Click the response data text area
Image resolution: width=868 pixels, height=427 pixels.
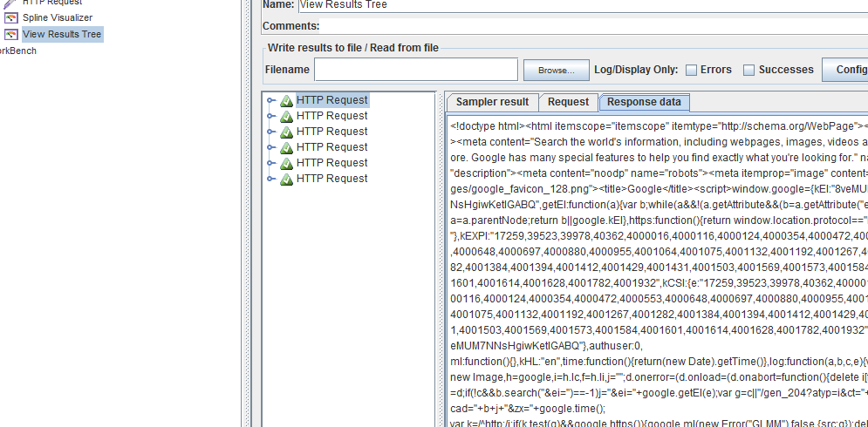[657, 271]
